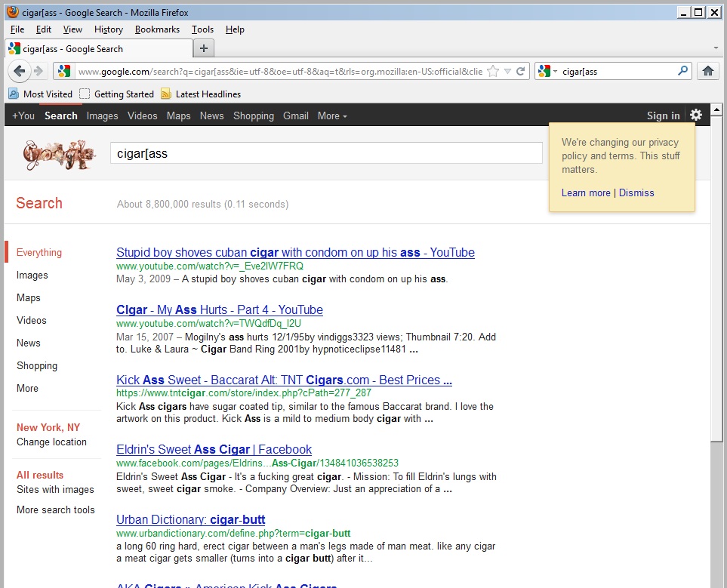The width and height of the screenshot is (727, 588).
Task: Click the browser URL address field
Action: pyautogui.click(x=280, y=72)
